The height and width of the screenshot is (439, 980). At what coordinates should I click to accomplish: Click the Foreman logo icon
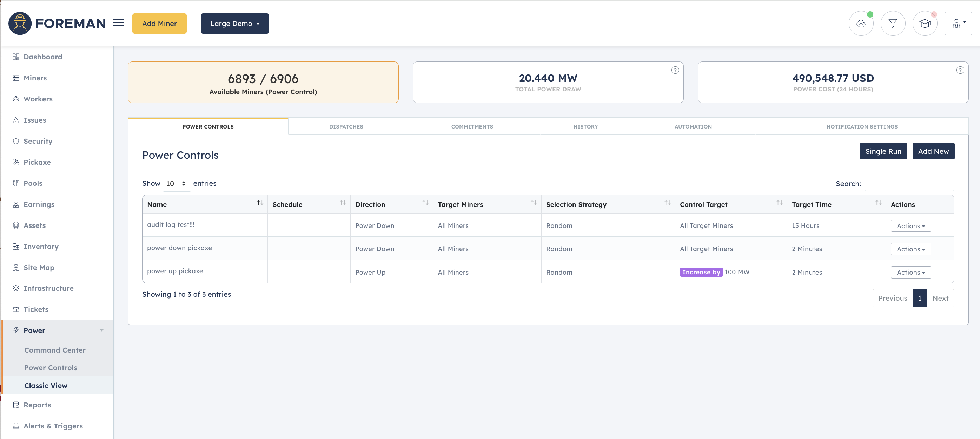[20, 23]
